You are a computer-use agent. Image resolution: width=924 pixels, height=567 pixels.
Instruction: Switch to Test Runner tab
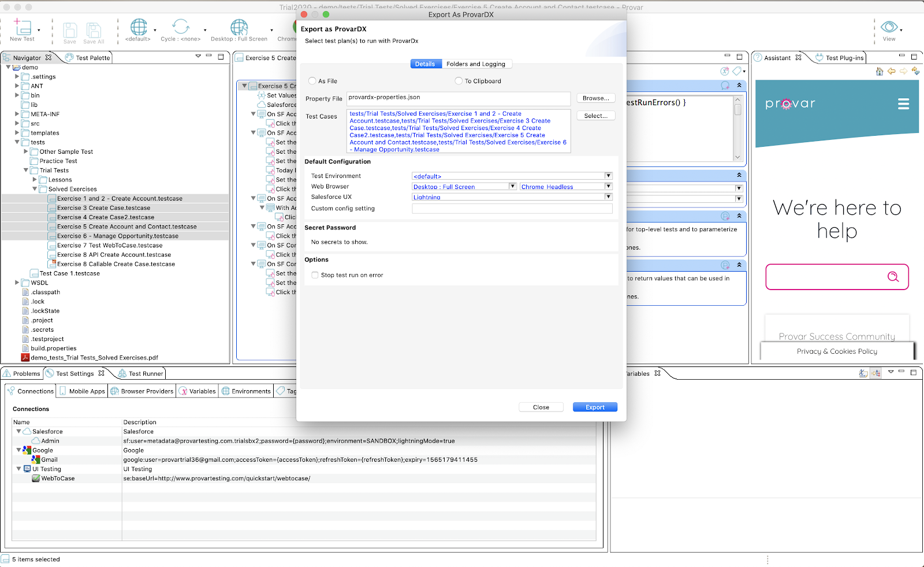pos(140,373)
